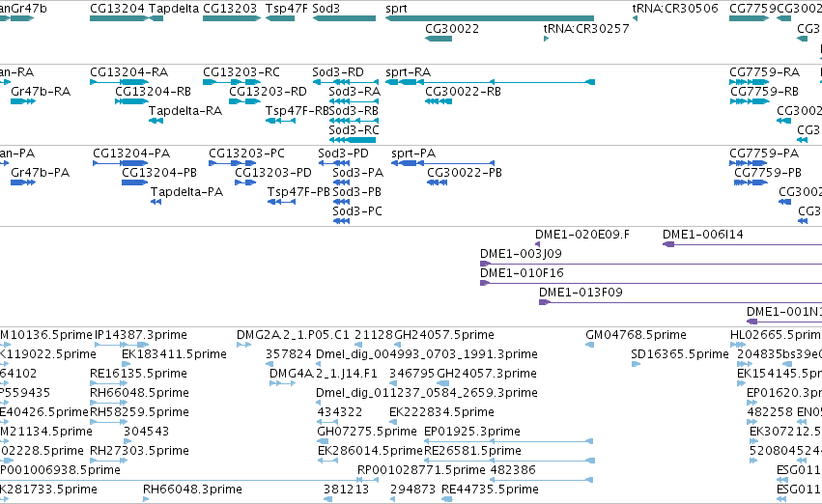Viewport: 822px width, 504px height.
Task: Click EST label GH24057.3prime
Action: pos(487,374)
